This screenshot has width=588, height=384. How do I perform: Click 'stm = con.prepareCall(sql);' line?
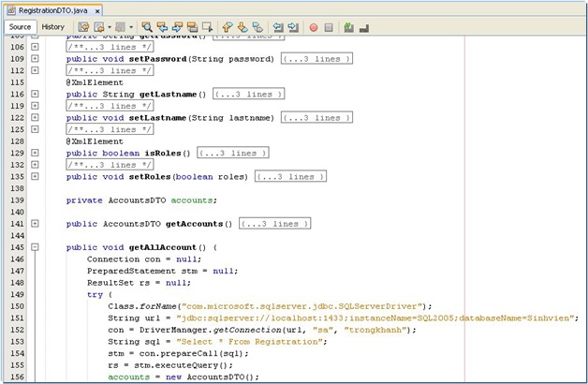pyautogui.click(x=178, y=354)
